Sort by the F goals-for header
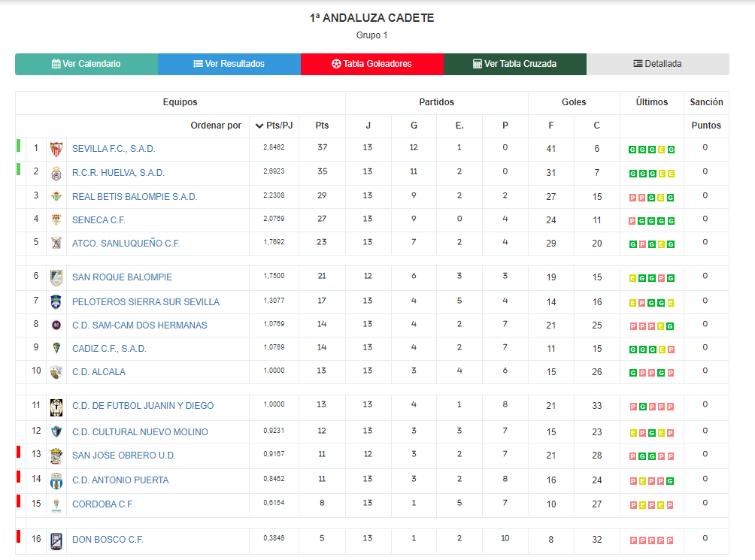Image resolution: width=755 pixels, height=560 pixels. (x=551, y=126)
